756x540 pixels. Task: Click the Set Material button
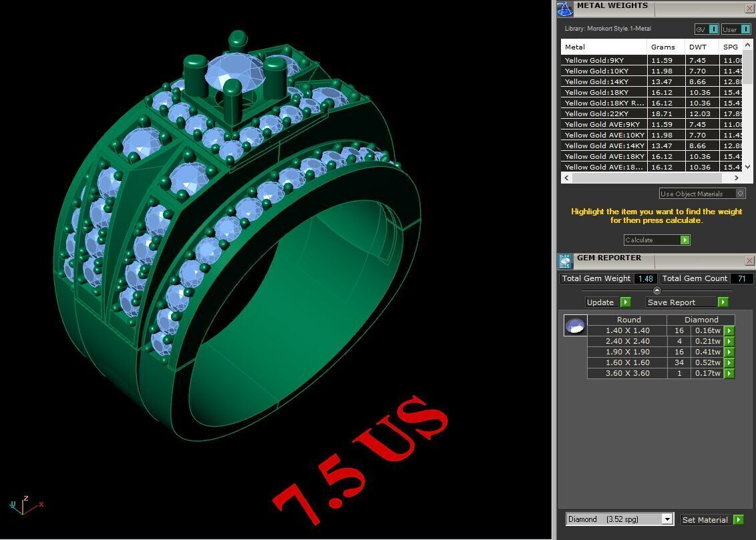pos(707,519)
